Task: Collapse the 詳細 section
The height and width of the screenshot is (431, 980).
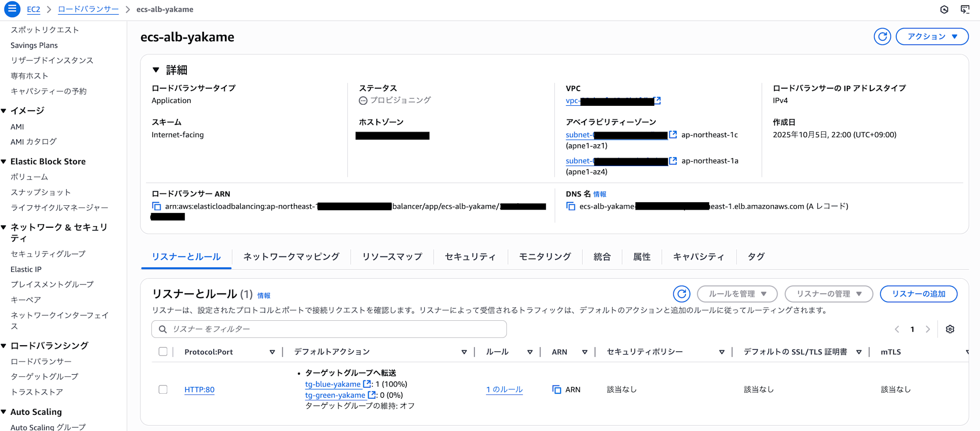Action: 156,70
